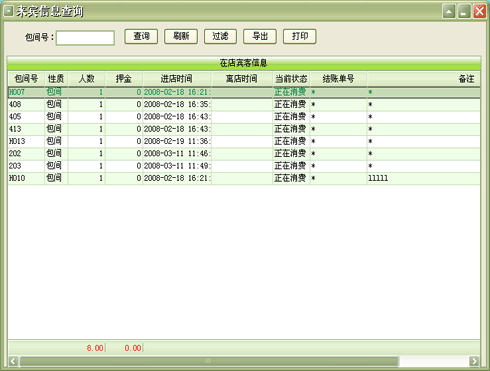Click the window system menu icon
This screenshot has height=371, width=490.
tap(8, 11)
